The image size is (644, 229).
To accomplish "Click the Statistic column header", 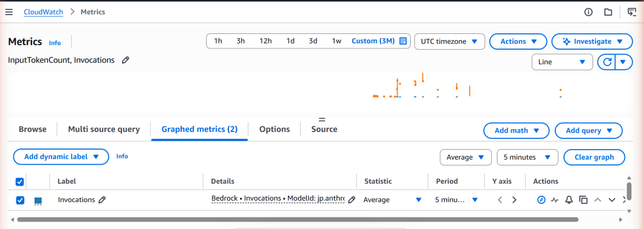I will pos(378,181).
